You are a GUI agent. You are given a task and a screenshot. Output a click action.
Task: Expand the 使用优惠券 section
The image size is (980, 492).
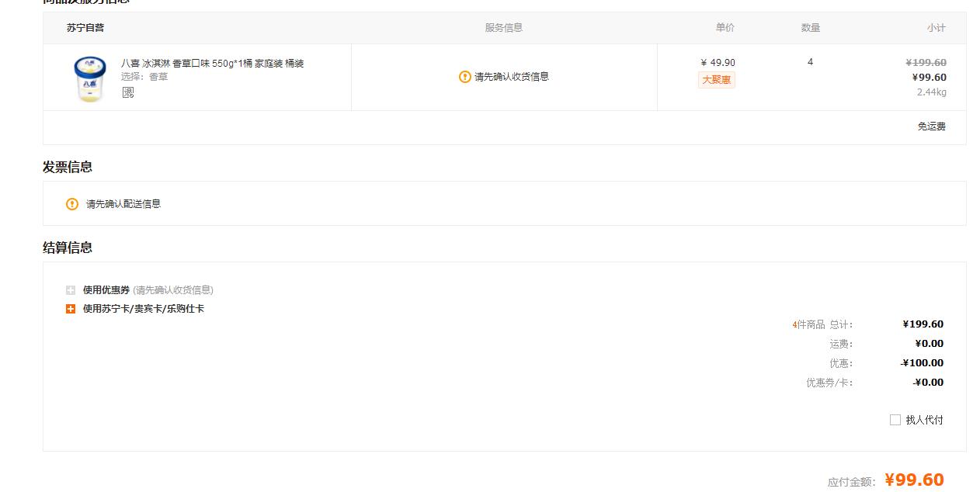(71, 290)
